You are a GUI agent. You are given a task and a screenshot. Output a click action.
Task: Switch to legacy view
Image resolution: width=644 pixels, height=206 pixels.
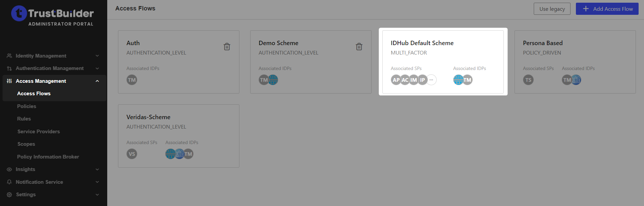[x=552, y=9]
